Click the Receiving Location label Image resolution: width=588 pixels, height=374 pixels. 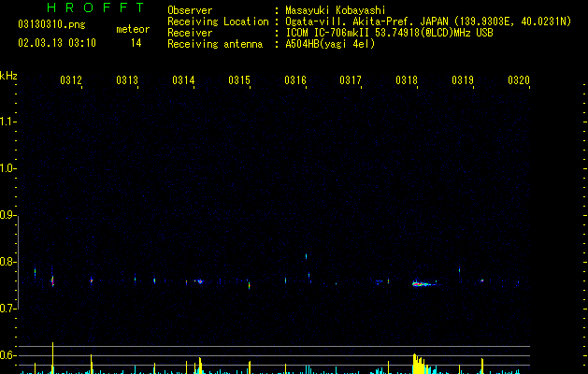point(218,22)
